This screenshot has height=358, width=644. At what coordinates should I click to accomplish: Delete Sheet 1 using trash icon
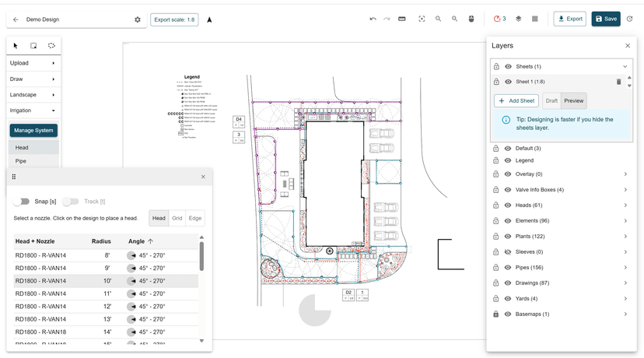click(619, 82)
